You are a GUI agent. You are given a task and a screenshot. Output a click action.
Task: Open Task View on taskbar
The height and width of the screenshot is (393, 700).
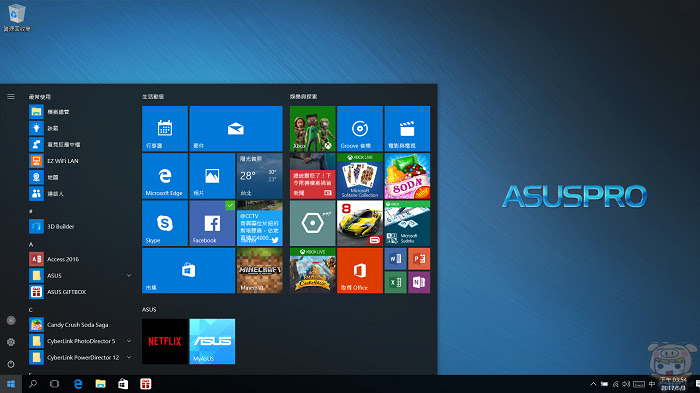[54, 384]
